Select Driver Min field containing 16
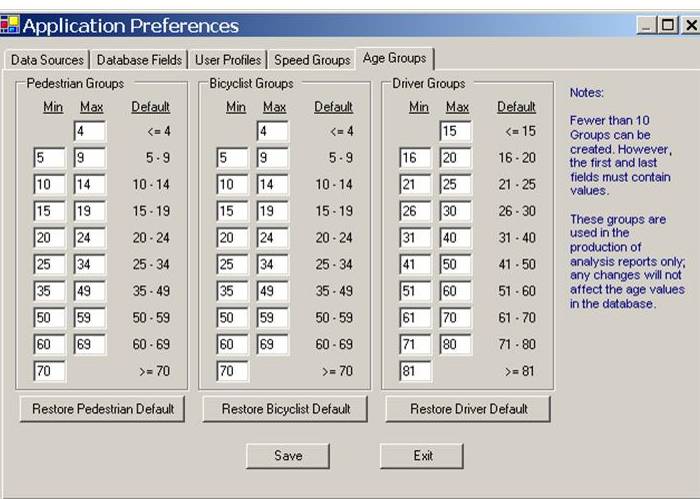Screen dimensions: 700x499 click(415, 158)
